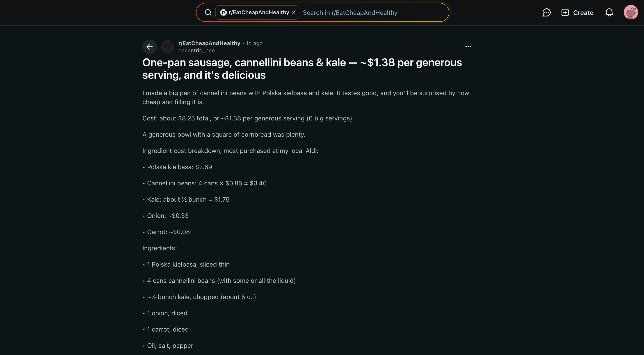Open the account menu from the profile picture
Screen dimensions: 644x355
coord(631,12)
